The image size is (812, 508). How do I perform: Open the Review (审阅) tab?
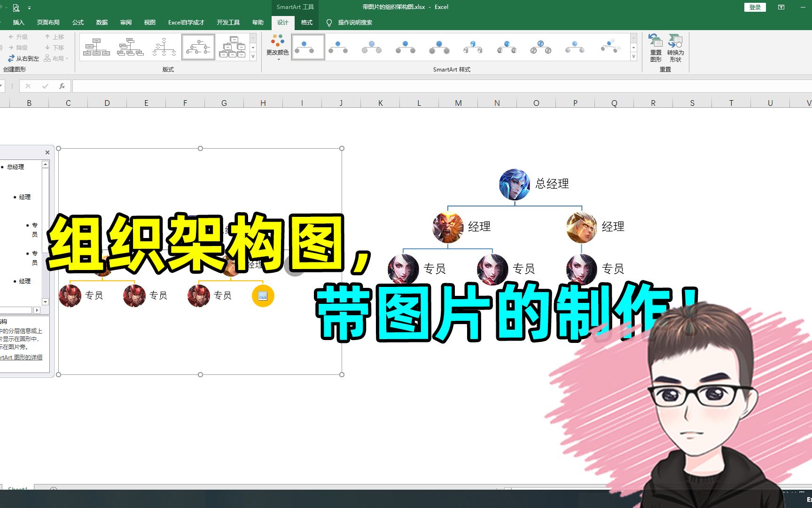tap(126, 22)
